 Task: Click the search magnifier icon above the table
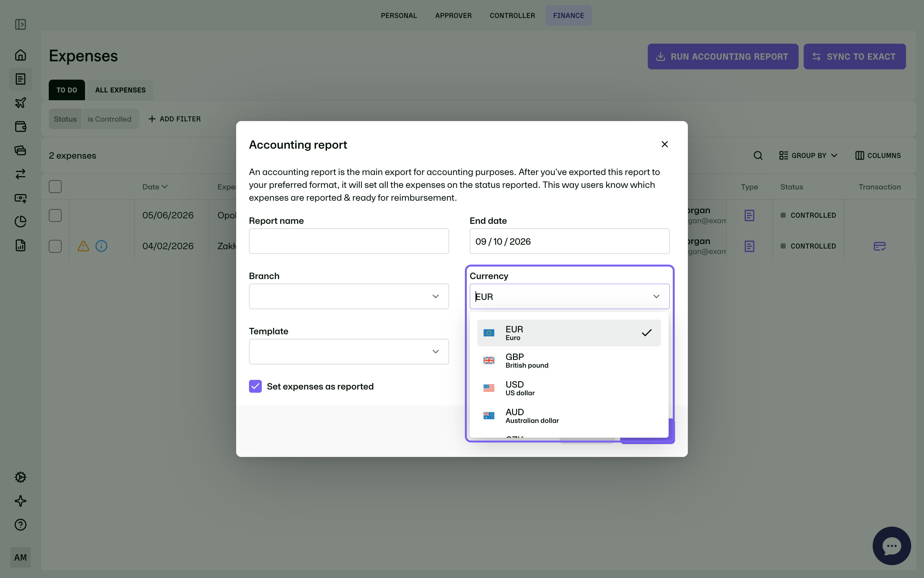(x=758, y=156)
